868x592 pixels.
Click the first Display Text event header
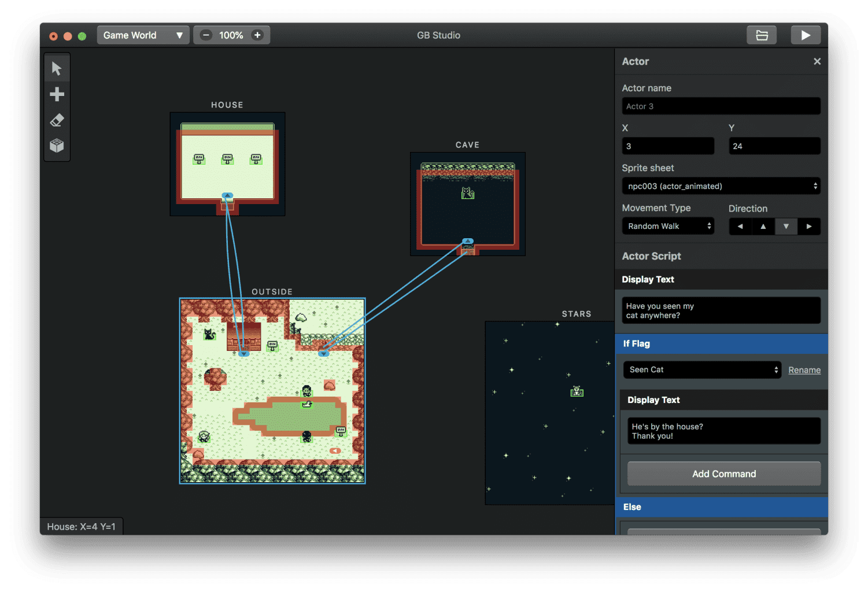pos(722,279)
